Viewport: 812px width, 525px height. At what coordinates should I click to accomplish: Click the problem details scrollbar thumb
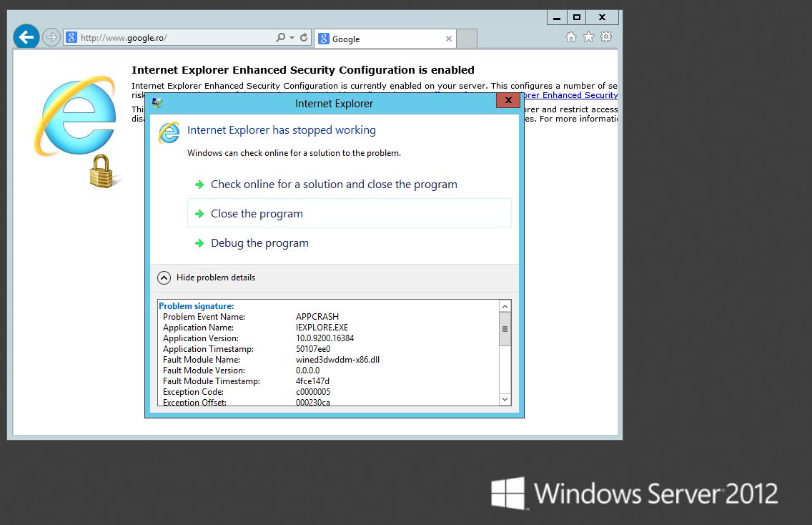click(505, 329)
